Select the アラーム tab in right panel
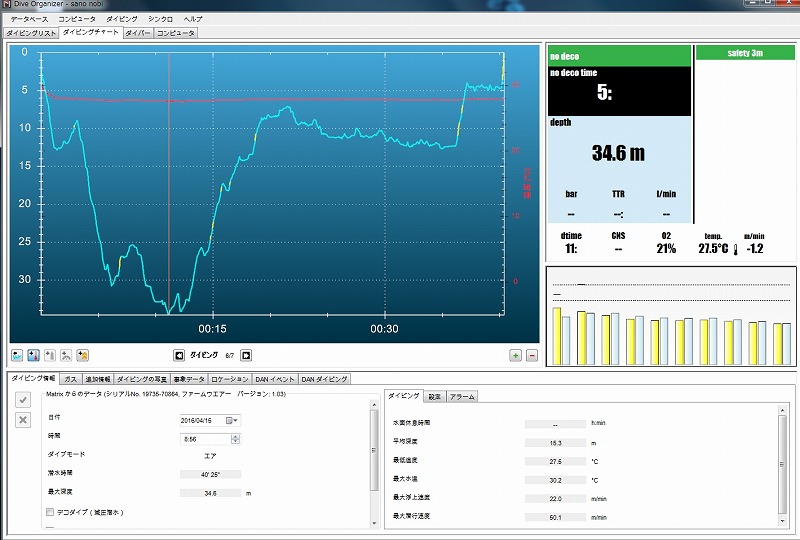This screenshot has width=800, height=540. [x=461, y=397]
